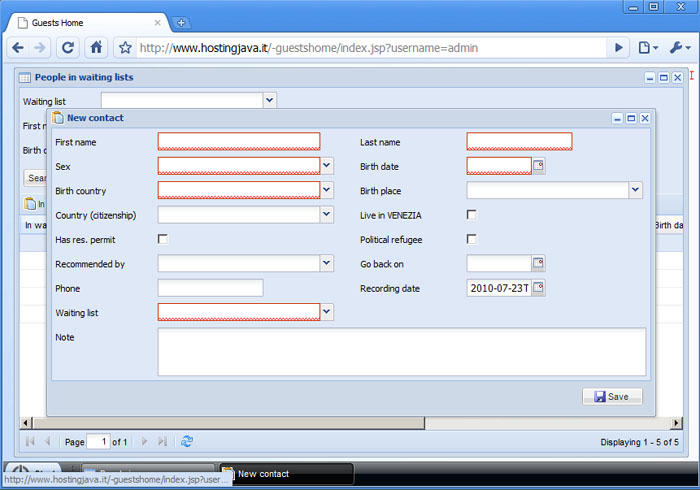This screenshot has width=700, height=490.
Task: Click the browser home icon
Action: click(97, 47)
